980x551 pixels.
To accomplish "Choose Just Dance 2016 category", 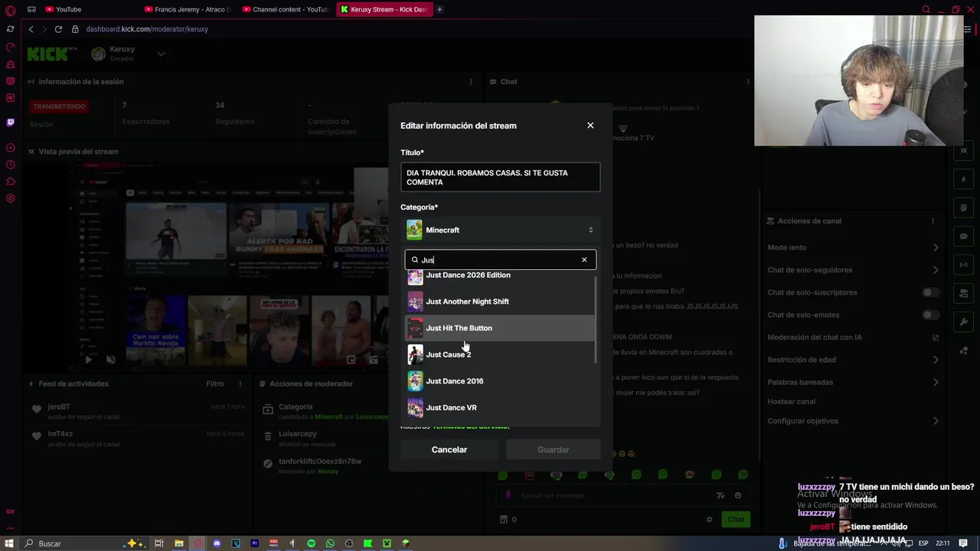I will pos(500,381).
